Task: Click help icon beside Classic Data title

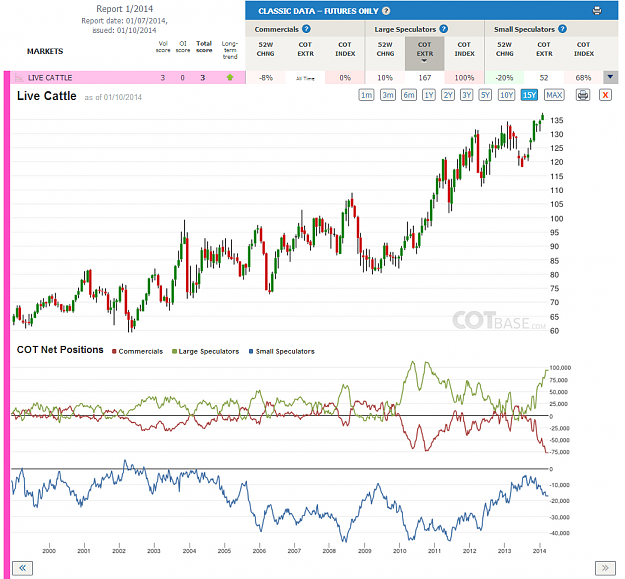Action: (x=386, y=11)
